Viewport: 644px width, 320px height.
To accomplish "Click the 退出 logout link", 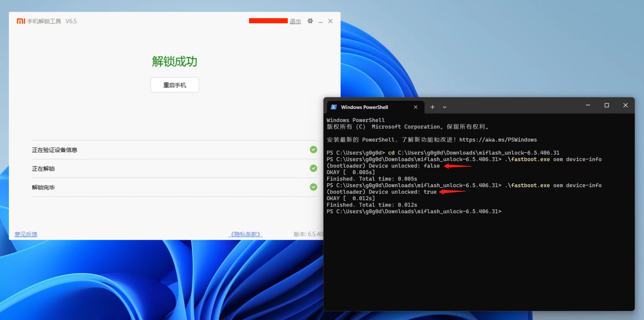I will coord(295,21).
